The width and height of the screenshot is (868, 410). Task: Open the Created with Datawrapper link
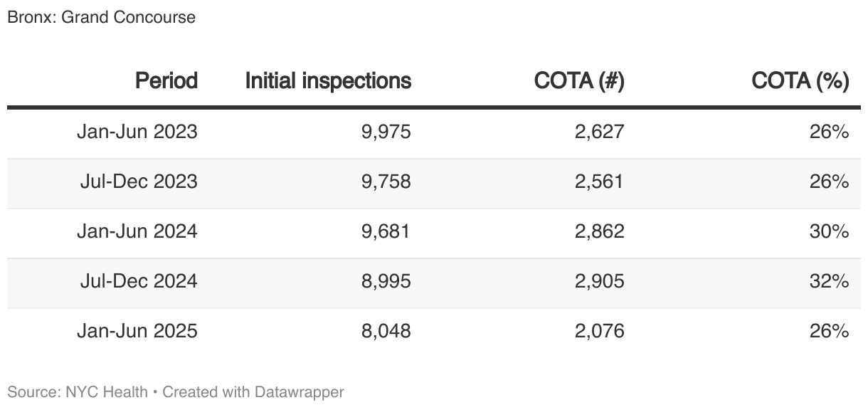click(x=253, y=392)
